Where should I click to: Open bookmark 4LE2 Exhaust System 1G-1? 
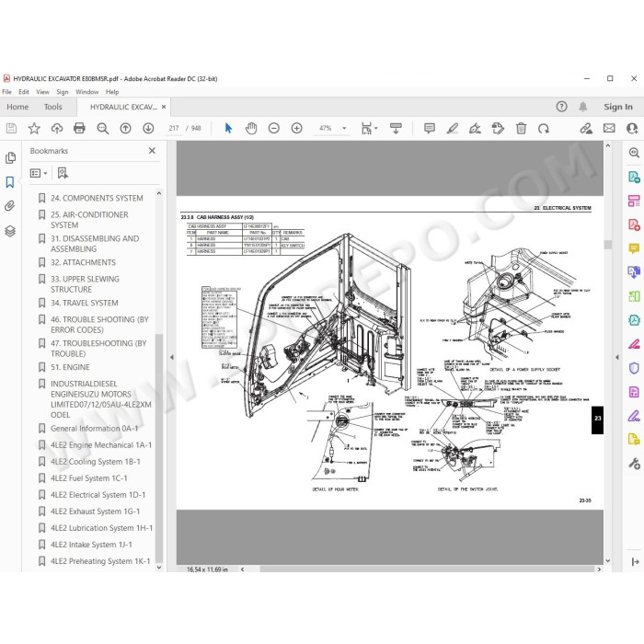[x=96, y=512]
